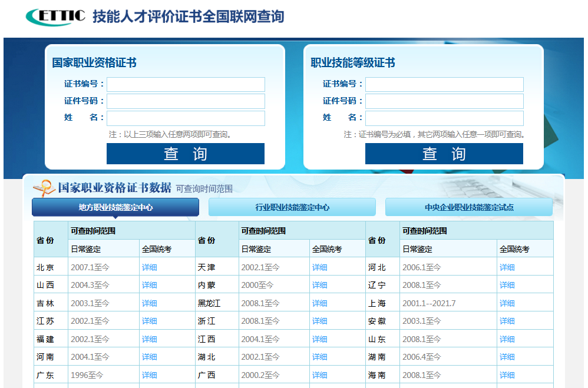Click 姓名 field under 国家职业资格证书
Screen dimensions: 588x388
(x=186, y=118)
